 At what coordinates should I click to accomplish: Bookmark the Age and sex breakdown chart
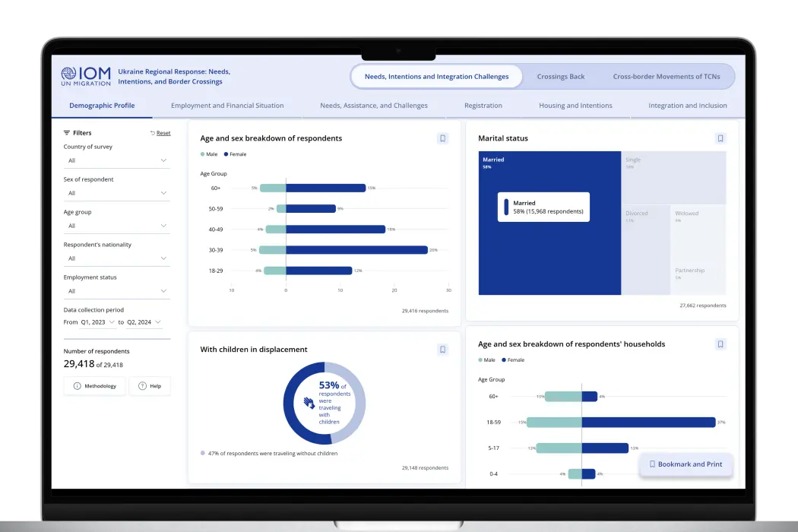tap(443, 138)
